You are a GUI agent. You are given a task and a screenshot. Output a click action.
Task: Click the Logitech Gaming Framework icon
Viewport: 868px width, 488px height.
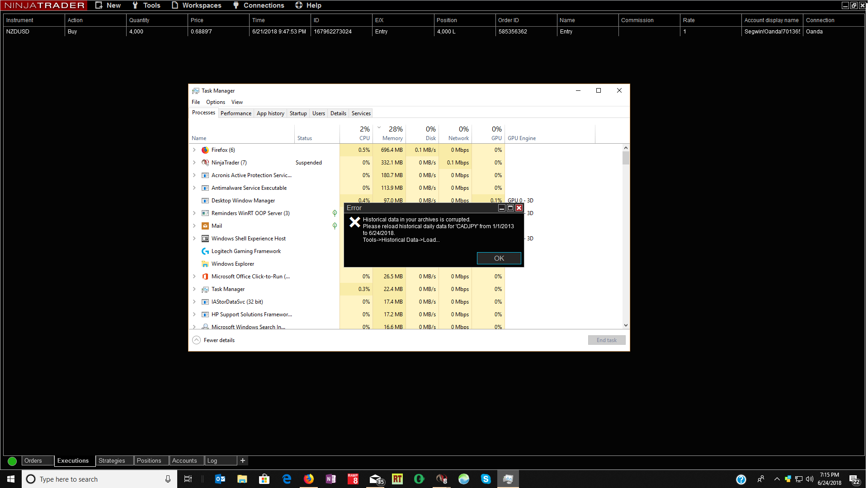pos(205,251)
